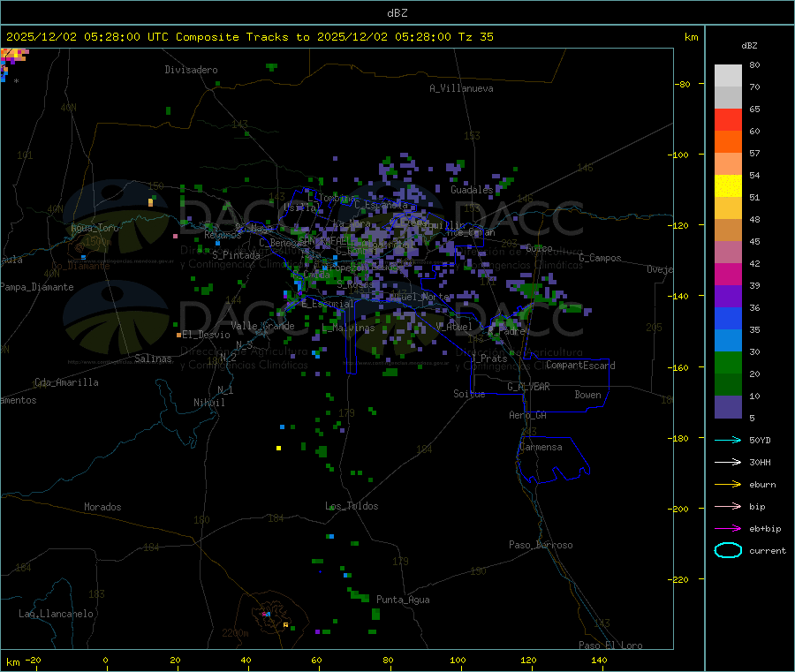Viewport: 795px width, 672px height.
Task: Click the Los_Toldos place label
Action: tap(352, 506)
